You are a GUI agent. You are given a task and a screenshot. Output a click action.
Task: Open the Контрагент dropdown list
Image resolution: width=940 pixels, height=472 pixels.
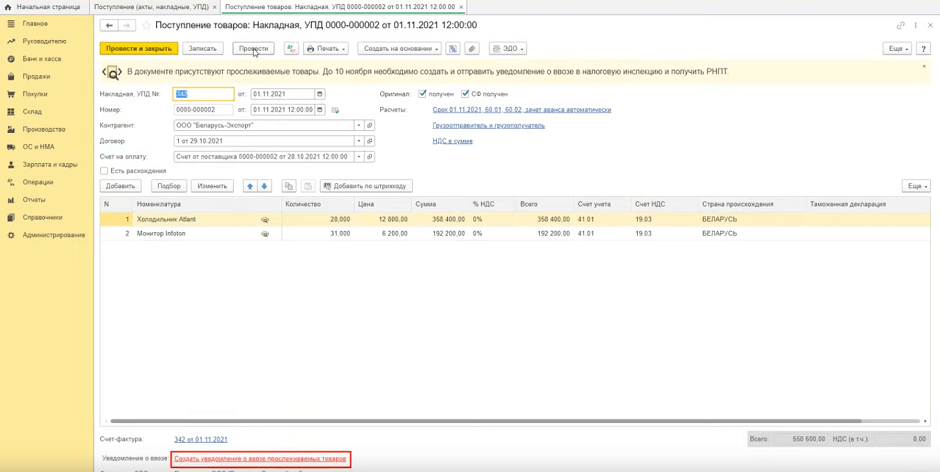(x=359, y=126)
